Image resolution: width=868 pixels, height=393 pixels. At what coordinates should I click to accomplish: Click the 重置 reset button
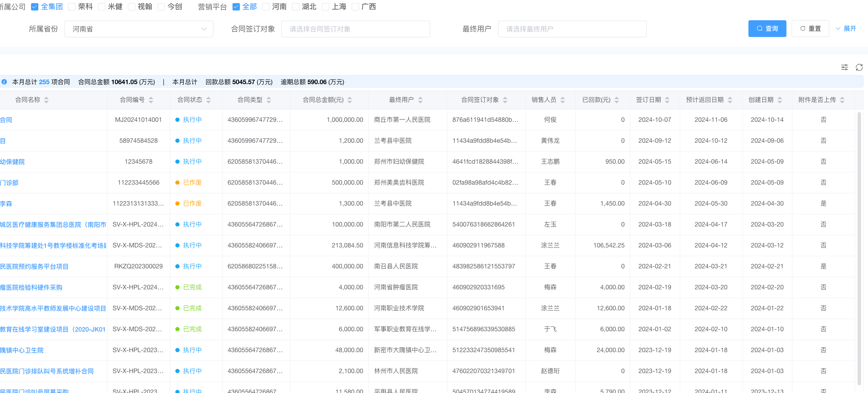(810, 29)
